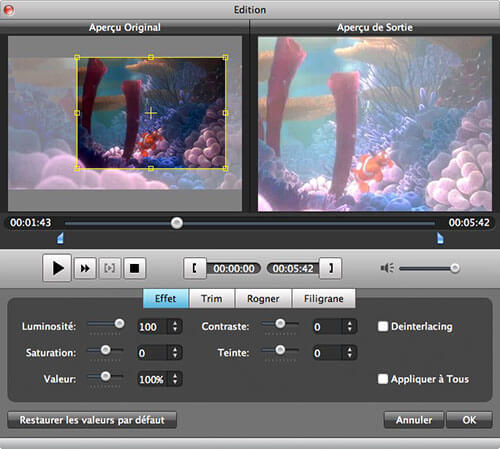This screenshot has width=500, height=449.
Task: Click the Saturation value field
Action: click(153, 353)
